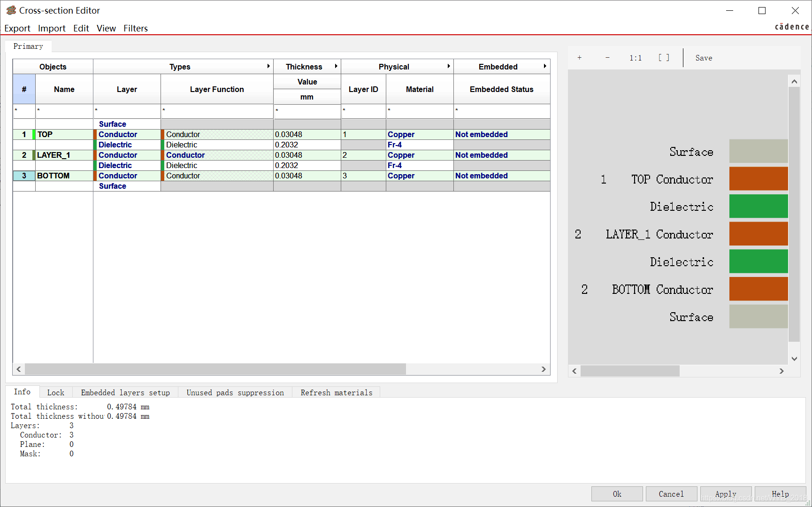This screenshot has width=812, height=507.
Task: Click the Conductor layer type for LAYER_1
Action: click(127, 155)
